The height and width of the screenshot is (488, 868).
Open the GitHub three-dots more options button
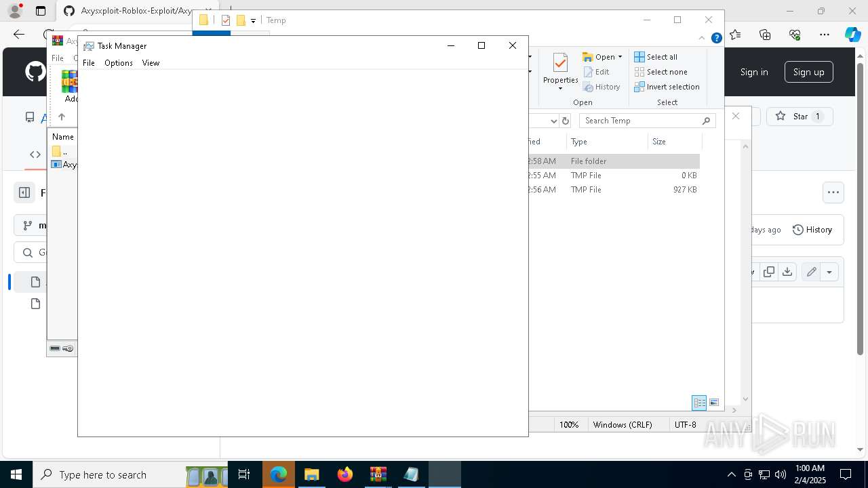[x=833, y=192]
